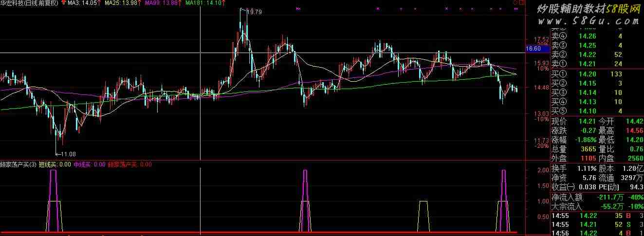Click the 14:55 trade record with 35 B

click(596, 216)
